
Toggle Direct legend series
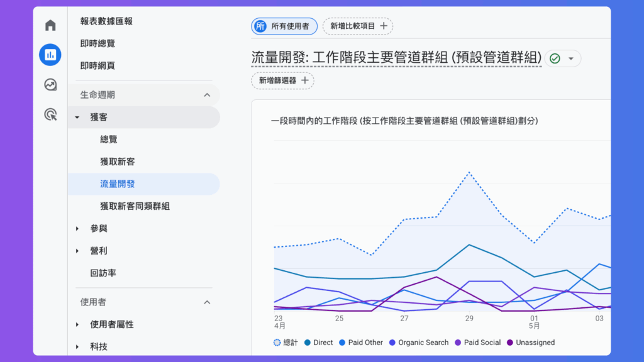(x=318, y=343)
